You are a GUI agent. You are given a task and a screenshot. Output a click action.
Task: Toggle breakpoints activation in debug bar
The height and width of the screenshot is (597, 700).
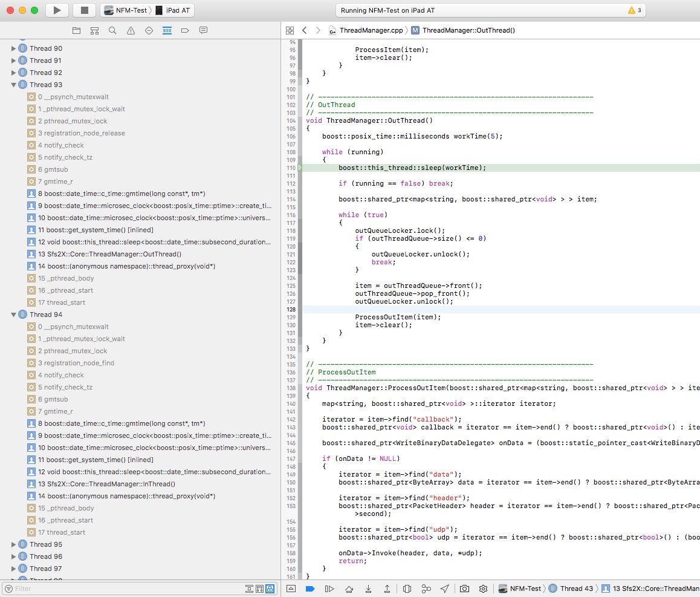point(310,589)
